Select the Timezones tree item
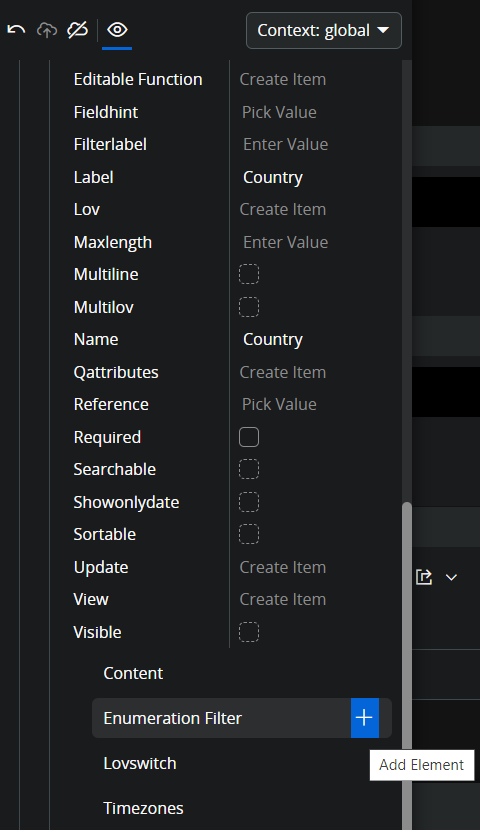480x830 pixels. click(143, 808)
